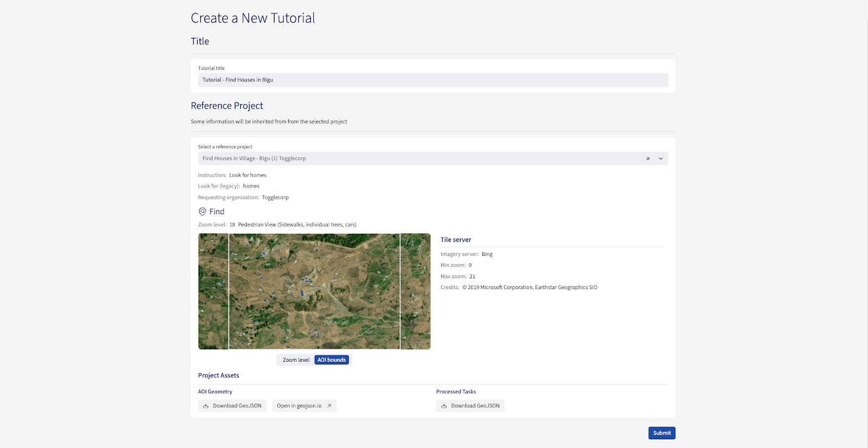Image resolution: width=868 pixels, height=448 pixels.
Task: Click external link arrow beside geojson.io
Action: coord(329,406)
